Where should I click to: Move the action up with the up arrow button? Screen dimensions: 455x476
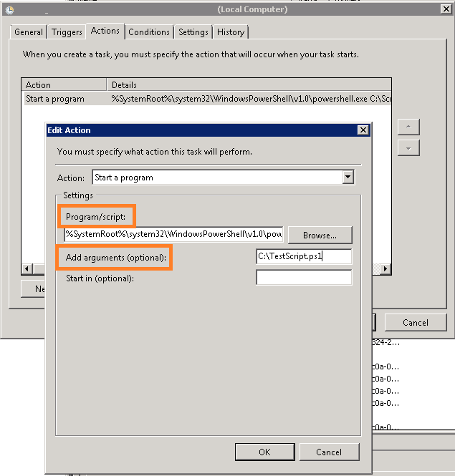[x=408, y=127]
